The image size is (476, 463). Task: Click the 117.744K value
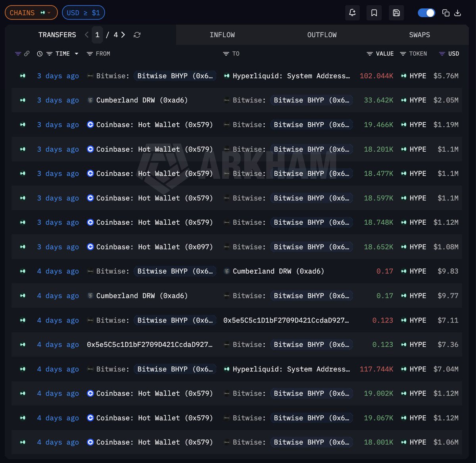pyautogui.click(x=376, y=369)
